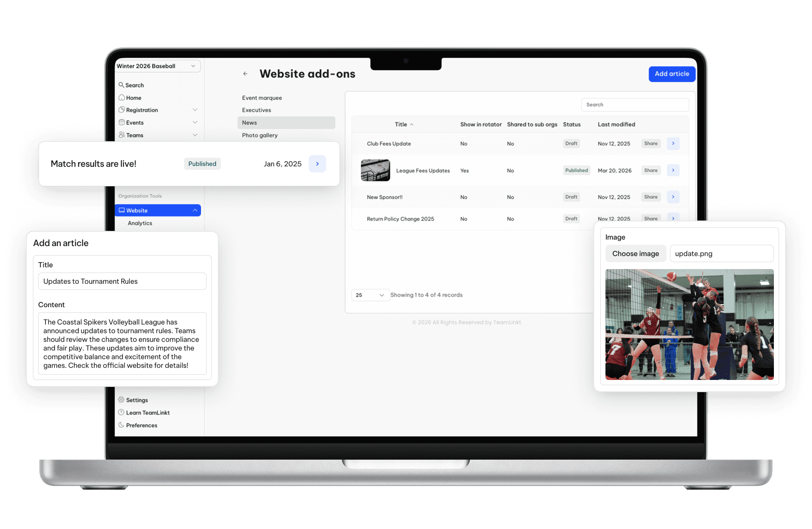Select the Teams people icon
Viewport: 812px width, 529px height.
122,135
